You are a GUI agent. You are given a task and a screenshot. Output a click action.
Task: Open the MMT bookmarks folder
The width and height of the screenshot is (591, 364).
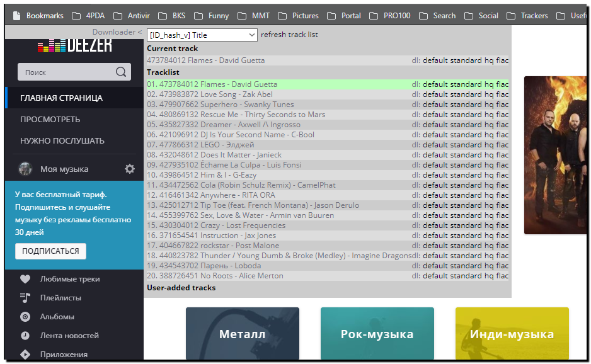tap(254, 16)
